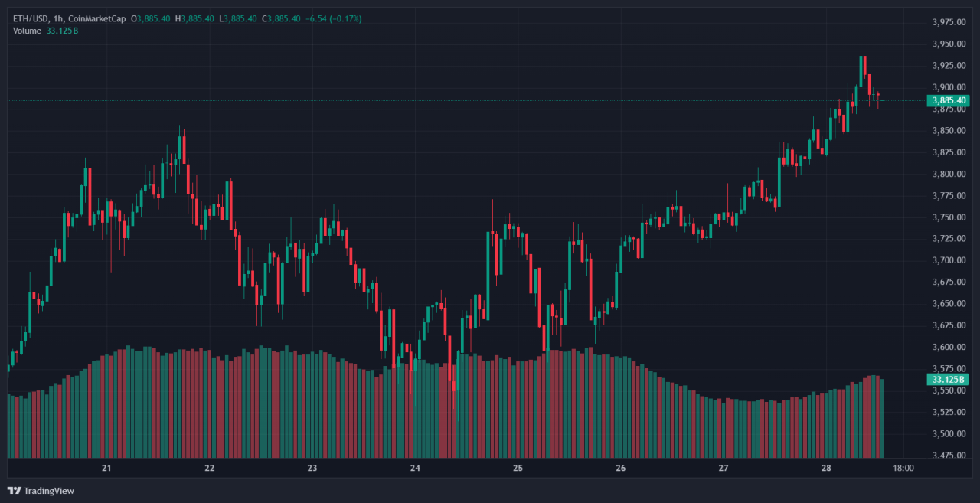Click the 3,950.00 price axis label

[x=948, y=44]
